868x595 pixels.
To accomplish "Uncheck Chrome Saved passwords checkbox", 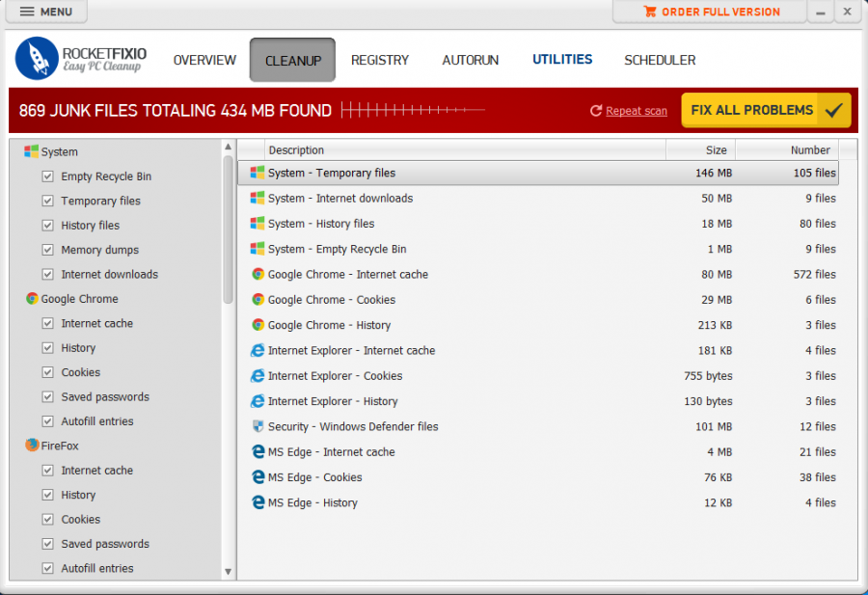I will (x=47, y=396).
